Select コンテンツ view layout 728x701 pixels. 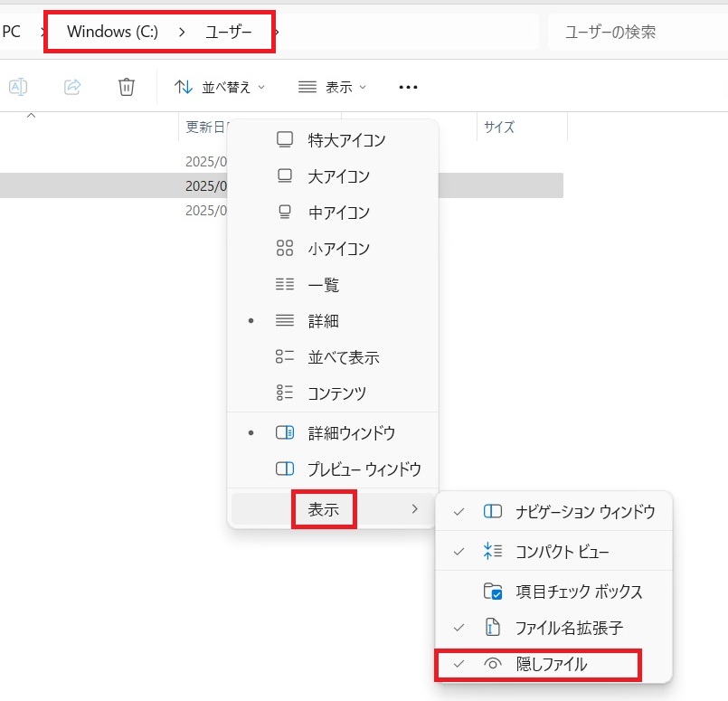point(336,393)
